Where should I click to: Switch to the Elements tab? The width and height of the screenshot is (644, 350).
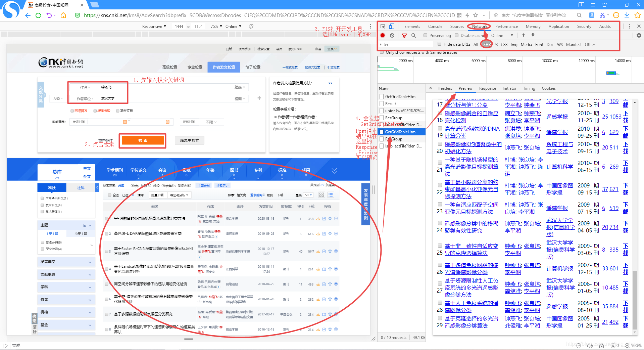click(412, 26)
